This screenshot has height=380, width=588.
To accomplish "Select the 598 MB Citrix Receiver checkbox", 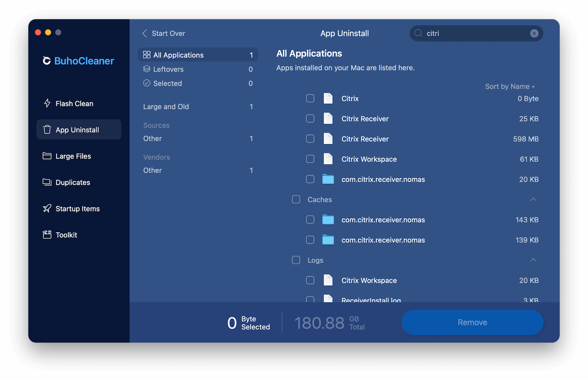I will click(310, 139).
